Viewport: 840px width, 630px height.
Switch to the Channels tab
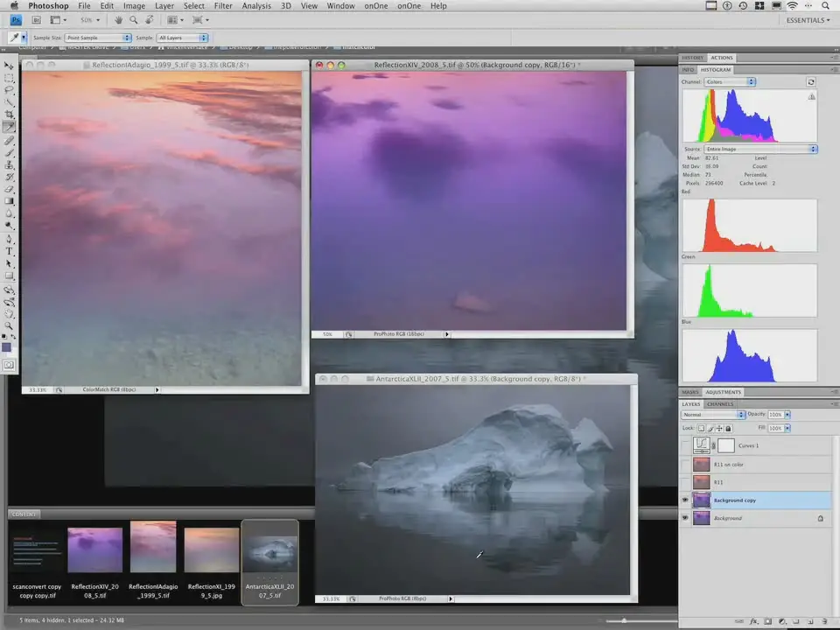pyautogui.click(x=720, y=404)
